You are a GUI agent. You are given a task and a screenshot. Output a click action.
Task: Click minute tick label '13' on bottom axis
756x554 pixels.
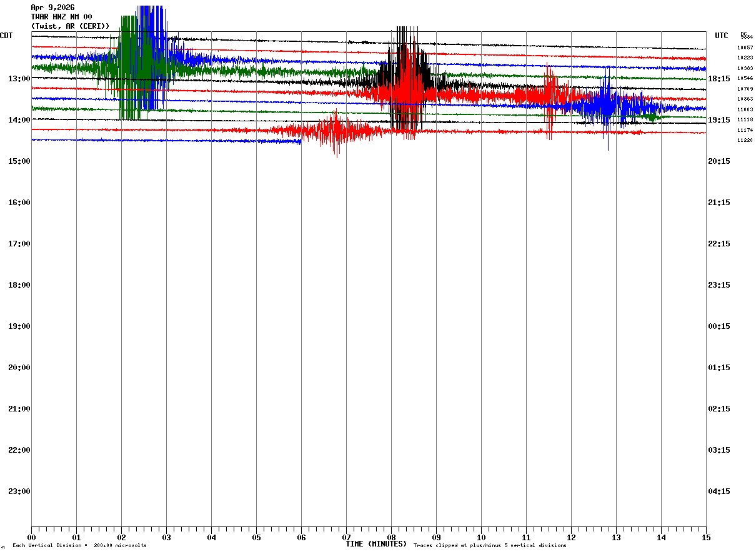616,537
